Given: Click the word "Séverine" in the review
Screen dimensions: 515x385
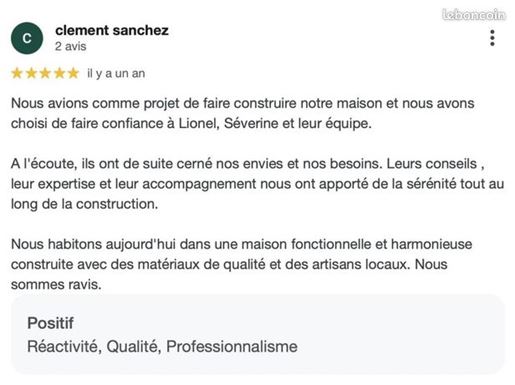Looking at the screenshot, I should point(251,124).
